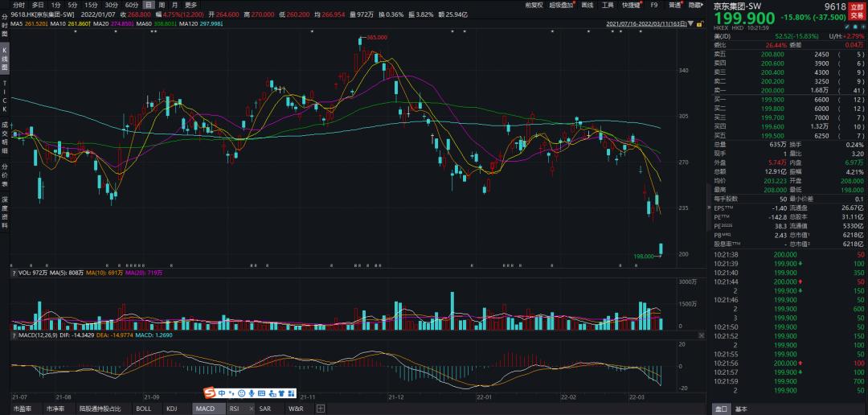
Task: Switch chart to 日 daily period
Action: pyautogui.click(x=149, y=5)
